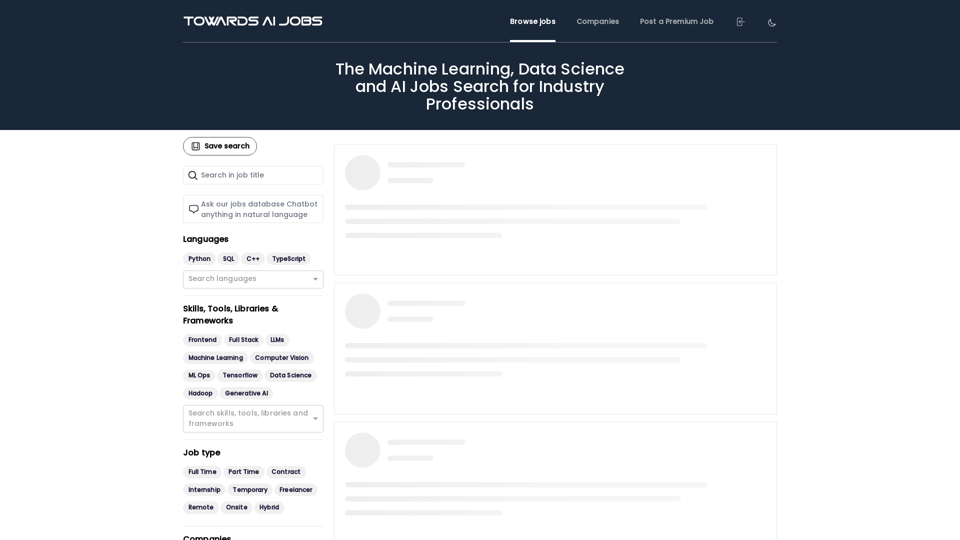Select Part Time job type
Image resolution: width=960 pixels, height=540 pixels.
tap(244, 472)
